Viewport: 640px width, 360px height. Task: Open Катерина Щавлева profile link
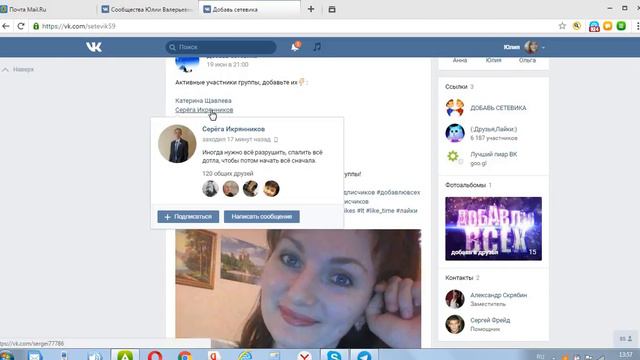(x=203, y=100)
